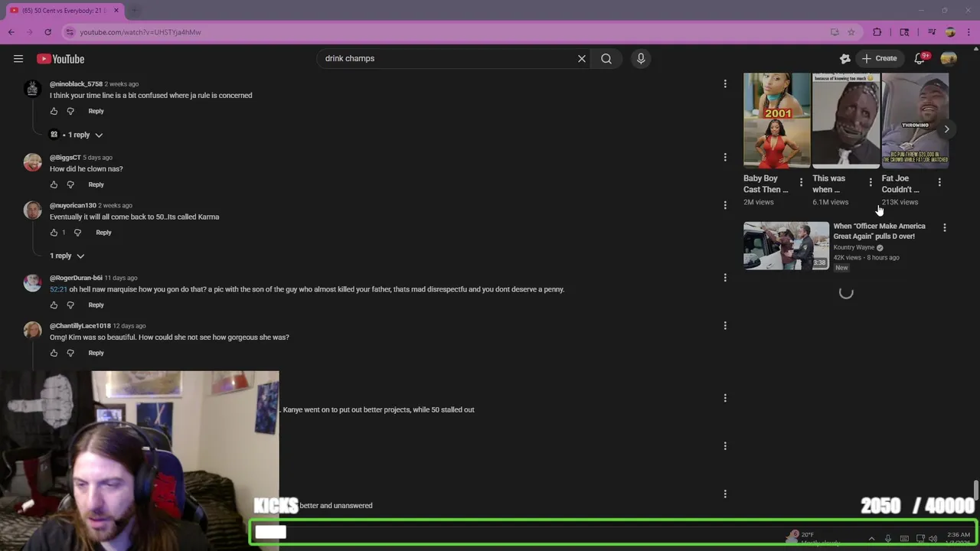Go to the YouTube home logo
980x551 pixels.
pos(60,59)
